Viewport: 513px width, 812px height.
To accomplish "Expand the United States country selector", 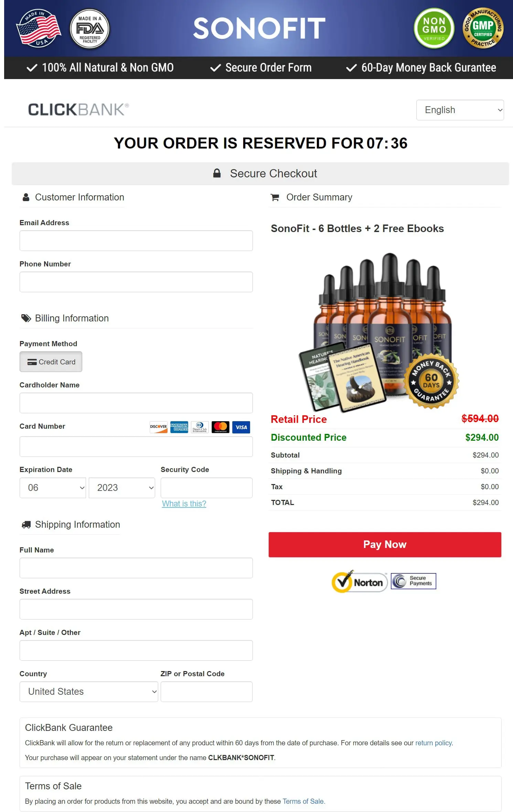I will tap(89, 692).
